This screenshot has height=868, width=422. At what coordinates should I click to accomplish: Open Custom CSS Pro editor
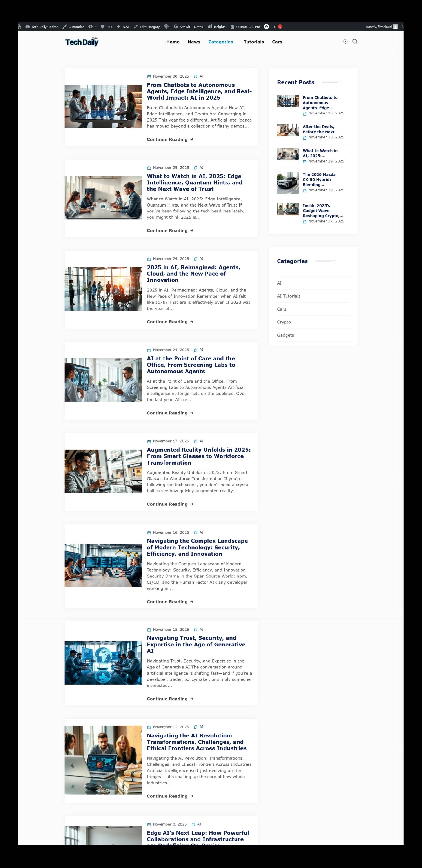pyautogui.click(x=245, y=27)
